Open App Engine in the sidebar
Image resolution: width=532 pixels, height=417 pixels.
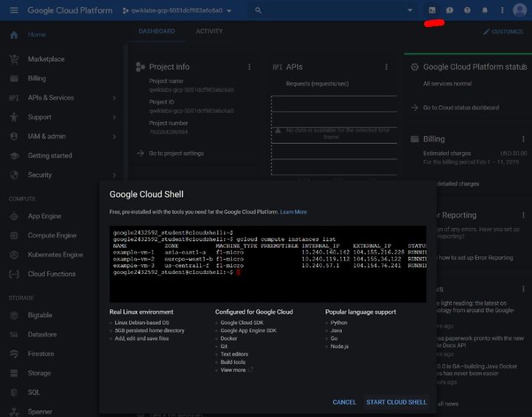(x=44, y=216)
